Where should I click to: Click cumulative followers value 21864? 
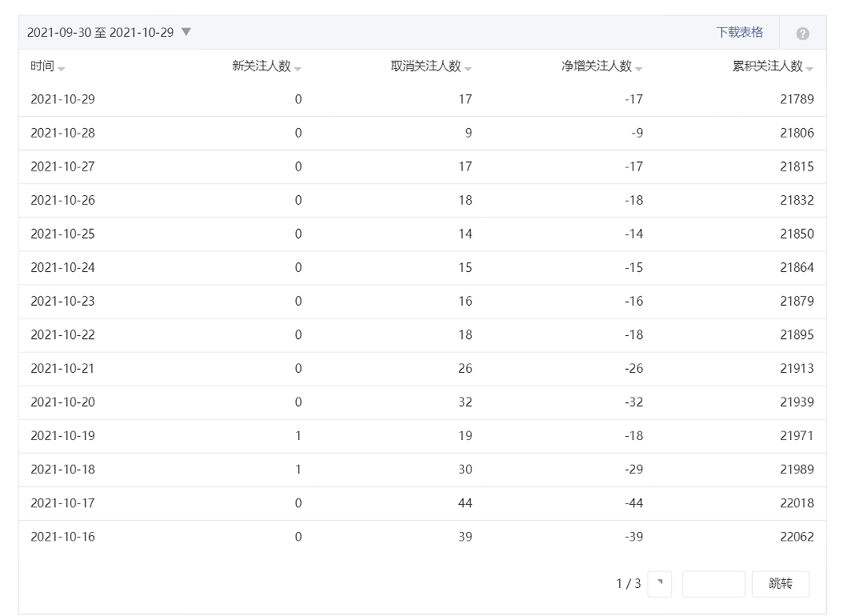pyautogui.click(x=797, y=268)
